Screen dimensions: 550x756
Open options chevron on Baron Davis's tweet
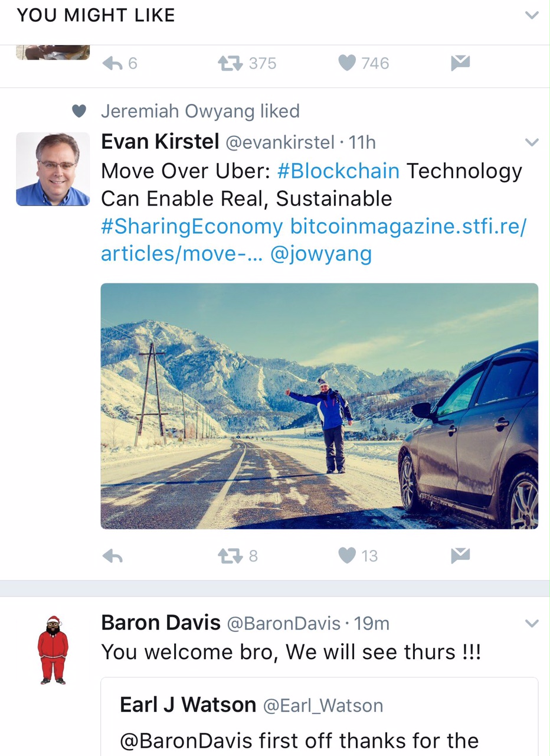tap(532, 624)
